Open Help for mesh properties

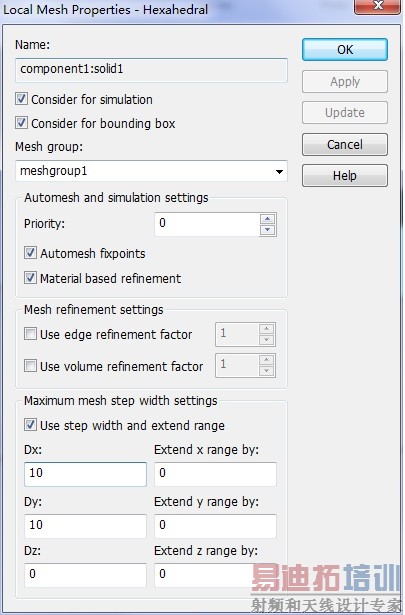click(x=345, y=175)
